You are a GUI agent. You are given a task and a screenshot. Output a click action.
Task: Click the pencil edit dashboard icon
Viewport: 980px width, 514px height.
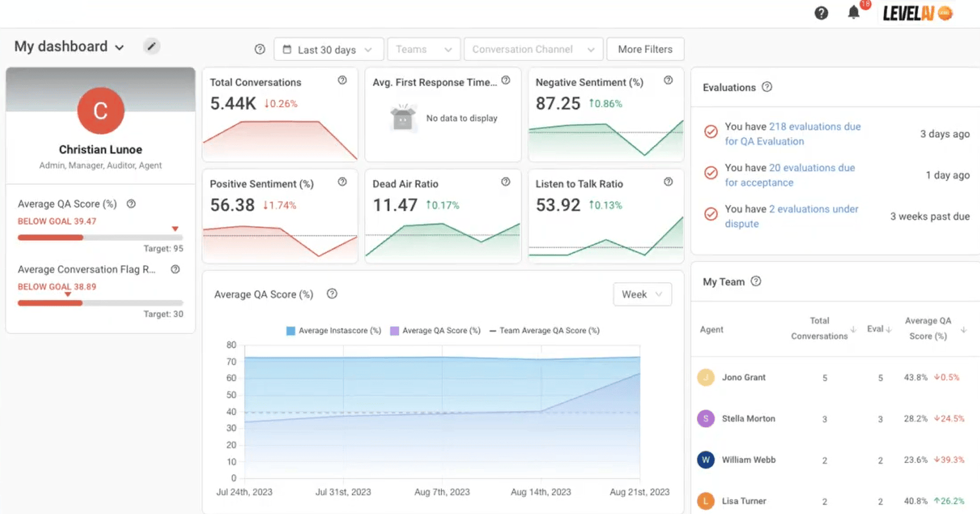click(x=152, y=46)
